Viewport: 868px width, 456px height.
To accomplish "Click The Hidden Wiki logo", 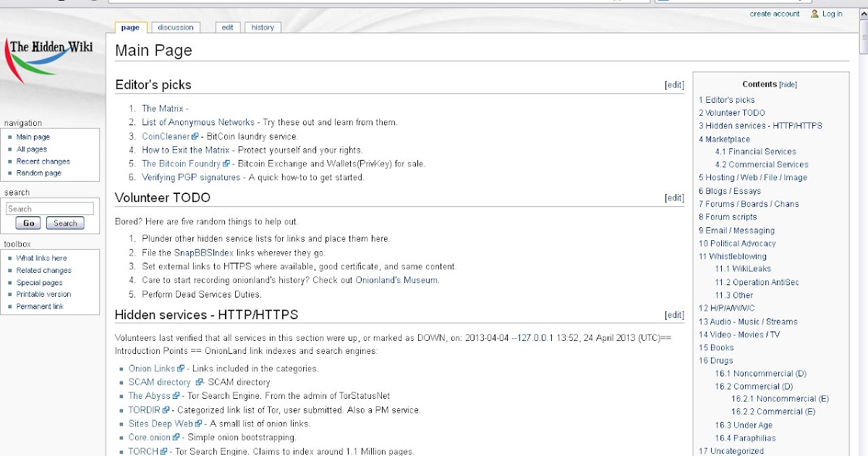I will coord(50,59).
